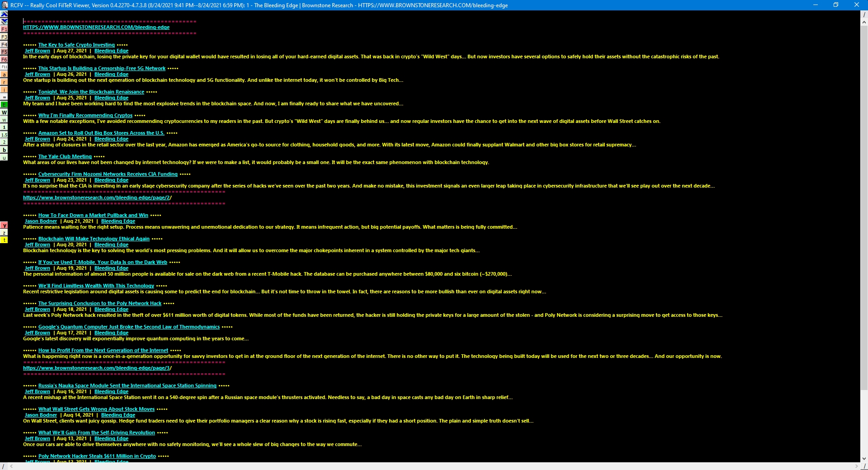Click the orange 'i' sidebar button
868x470 pixels.
(4, 89)
